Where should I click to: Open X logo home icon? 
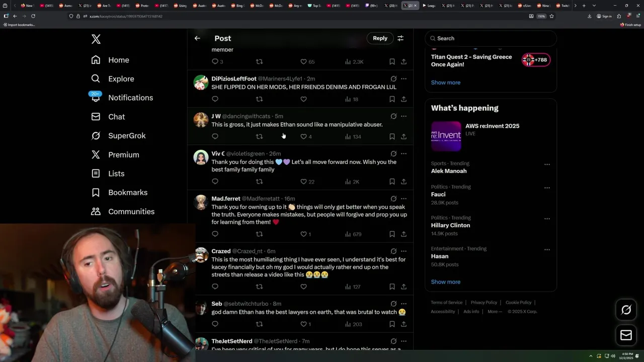[96, 39]
